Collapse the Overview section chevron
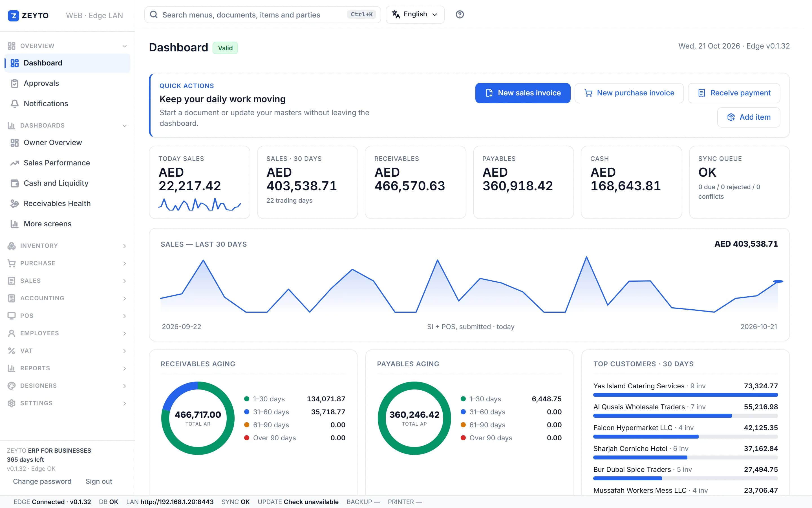Screen dimensions: 812x508 tap(125, 46)
